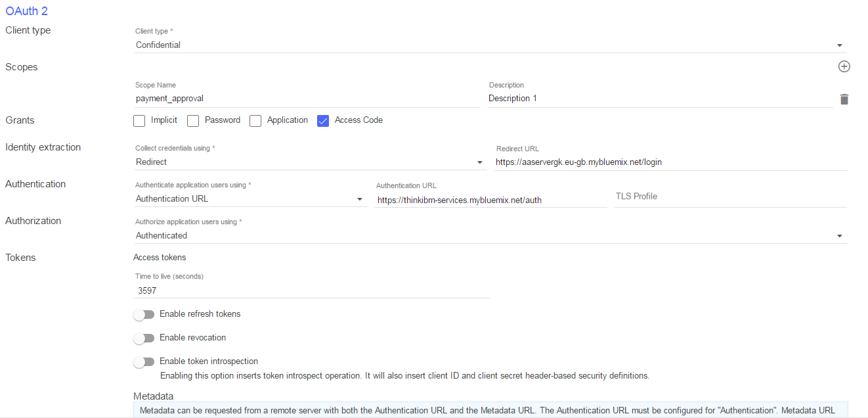Click the Time to live 3597 field
The width and height of the screenshot is (868, 418).
click(312, 290)
